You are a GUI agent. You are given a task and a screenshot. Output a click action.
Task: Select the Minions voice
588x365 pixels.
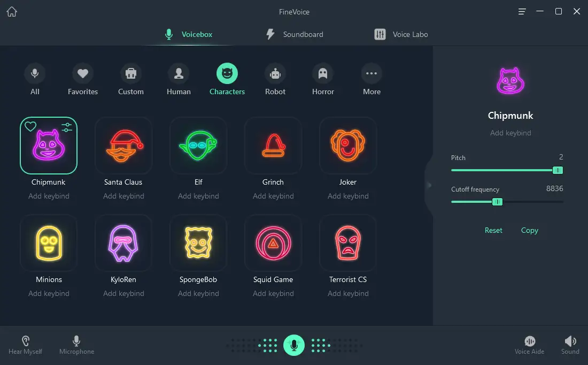[x=49, y=243]
